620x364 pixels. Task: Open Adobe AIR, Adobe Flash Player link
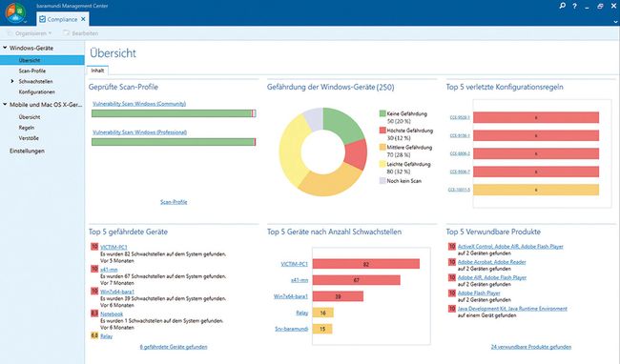pyautogui.click(x=492, y=277)
